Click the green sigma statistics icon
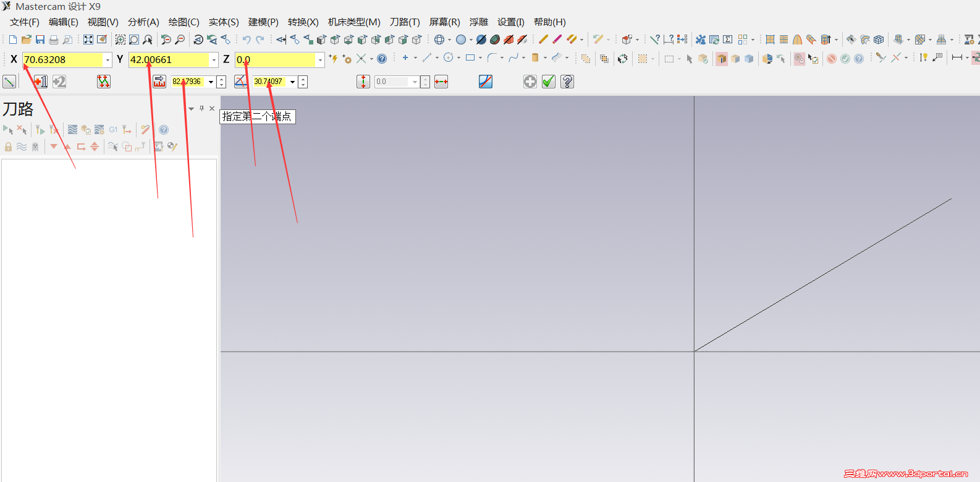Viewport: 980px width, 482px height. pyautogui.click(x=728, y=40)
